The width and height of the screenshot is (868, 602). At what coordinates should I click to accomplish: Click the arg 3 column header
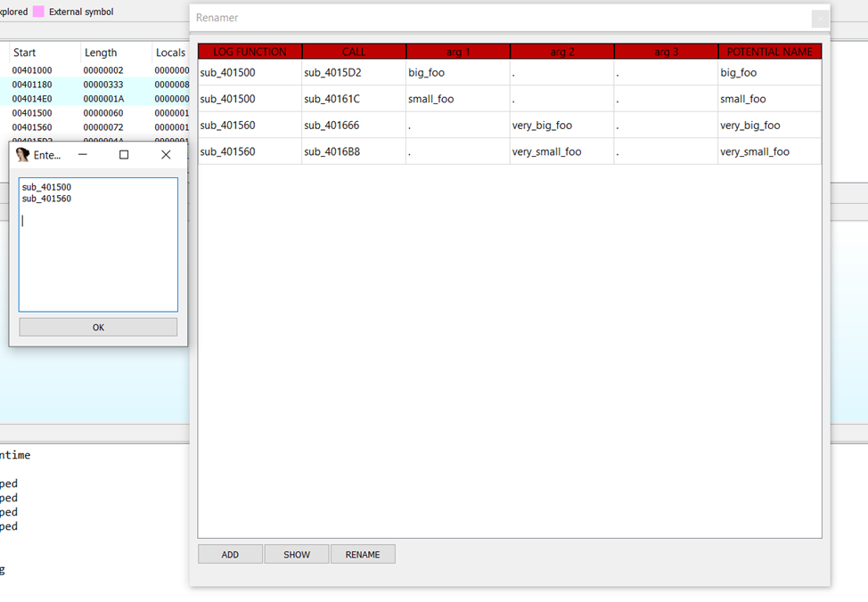click(x=666, y=52)
